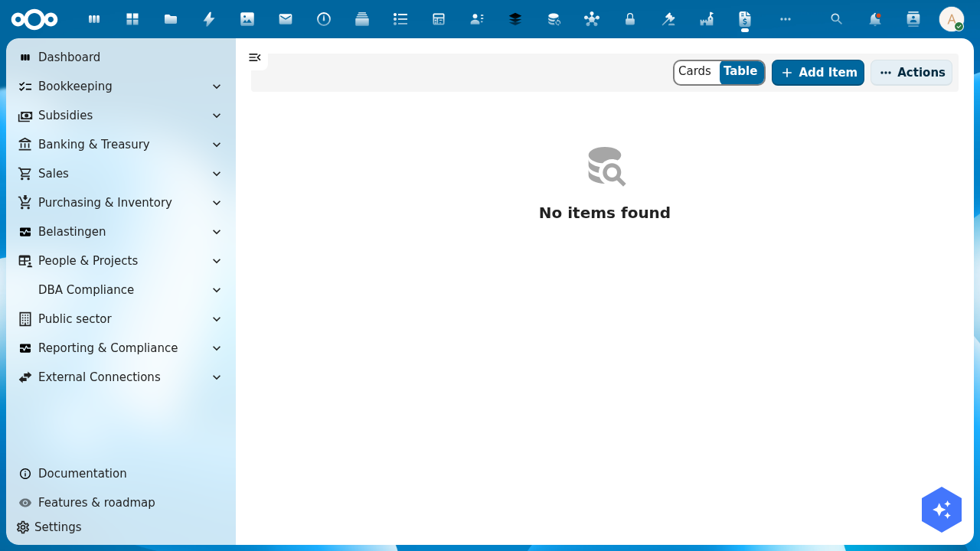
Task: Select the Belastingen menu label
Action: pyautogui.click(x=72, y=232)
